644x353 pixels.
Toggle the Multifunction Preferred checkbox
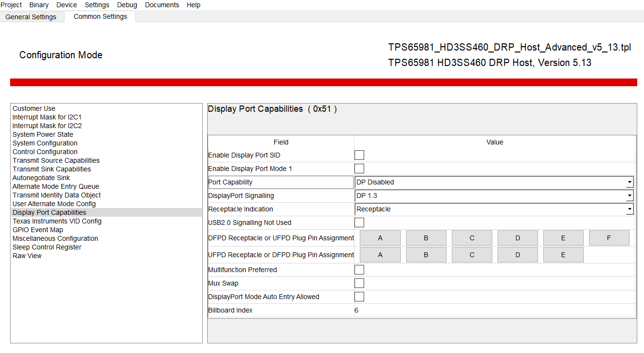pos(359,270)
